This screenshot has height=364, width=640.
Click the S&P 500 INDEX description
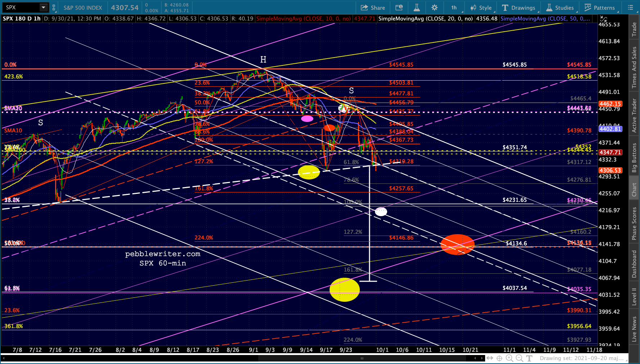pos(83,8)
